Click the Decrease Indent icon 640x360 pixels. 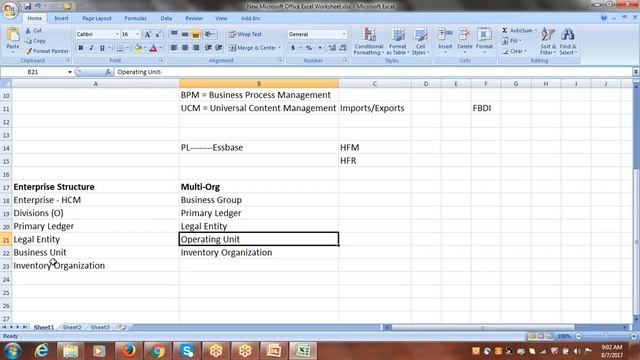[x=209, y=48]
